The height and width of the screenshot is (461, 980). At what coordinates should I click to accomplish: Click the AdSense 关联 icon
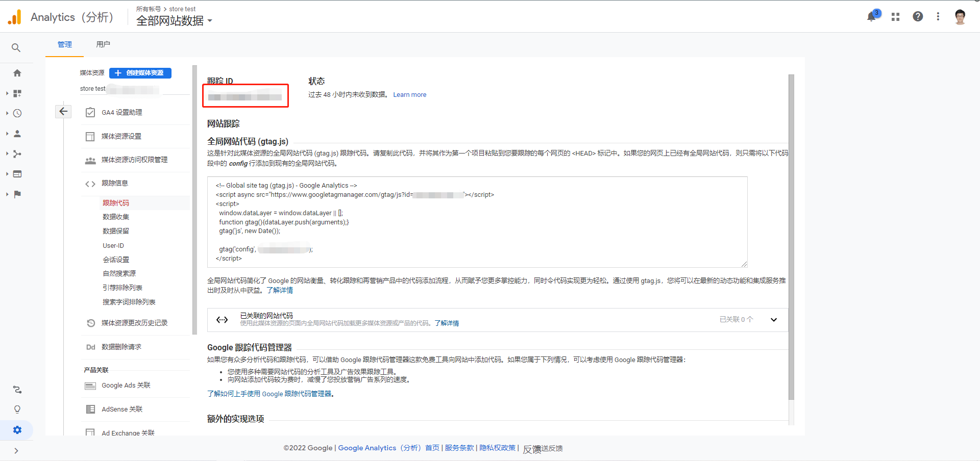tap(90, 409)
